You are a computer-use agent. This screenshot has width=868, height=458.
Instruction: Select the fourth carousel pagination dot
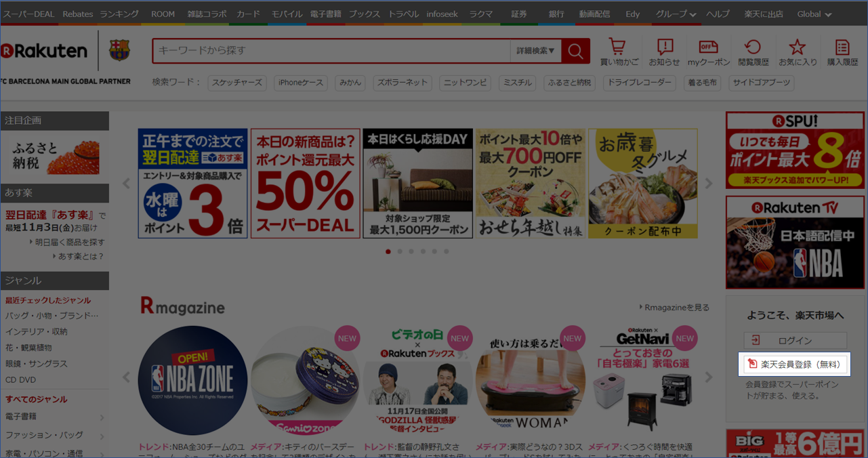tap(423, 251)
